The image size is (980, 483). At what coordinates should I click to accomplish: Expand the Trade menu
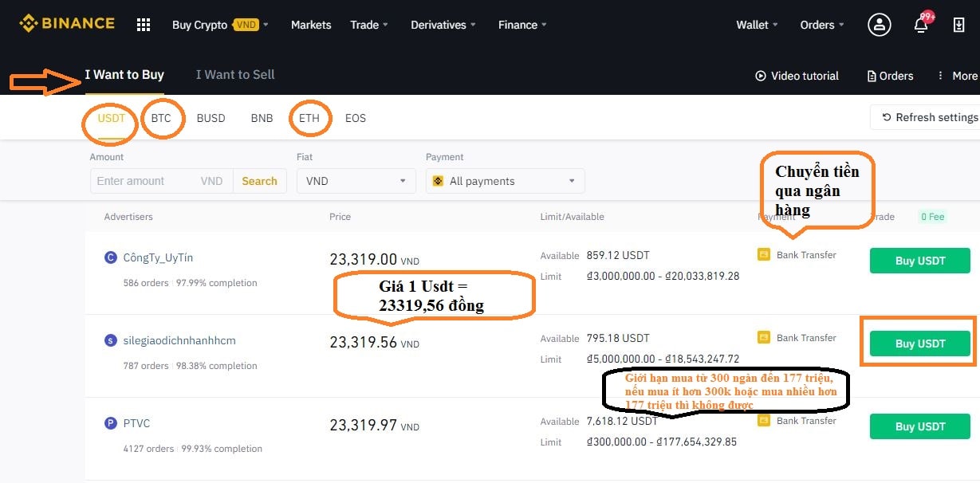point(369,25)
